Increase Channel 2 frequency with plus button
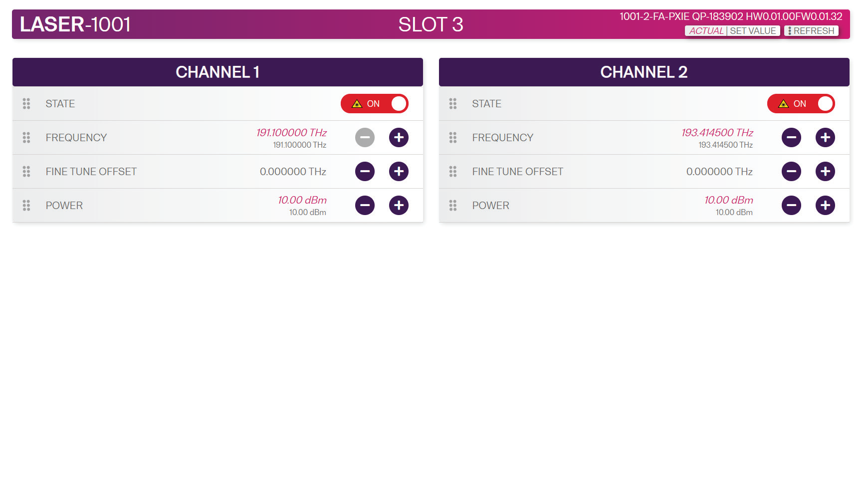Image resolution: width=868 pixels, height=477 pixels. point(825,138)
